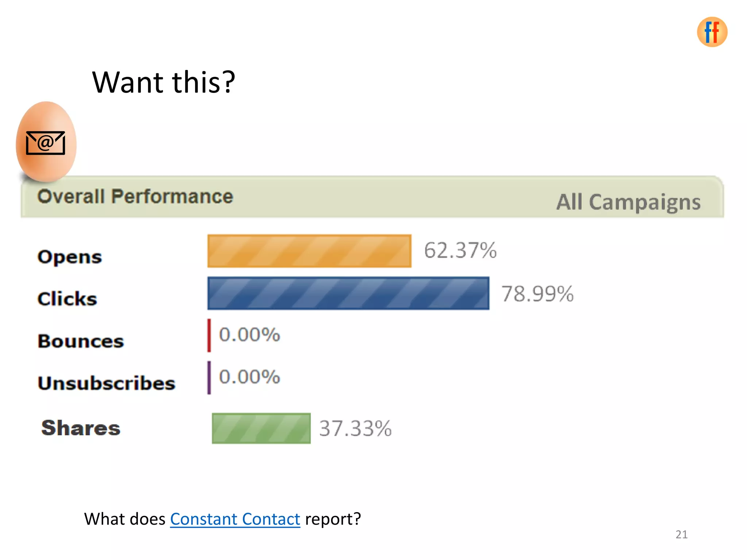Click the Shares row label
This screenshot has height=560, width=747.
(81, 428)
